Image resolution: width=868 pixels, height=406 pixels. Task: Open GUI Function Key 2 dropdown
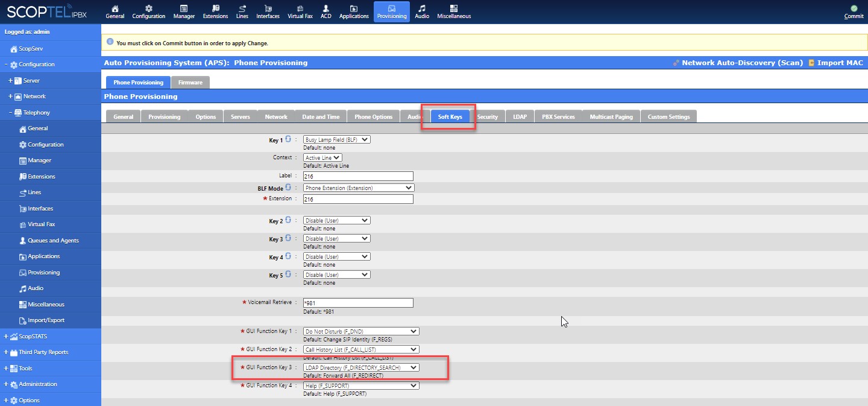pos(361,349)
